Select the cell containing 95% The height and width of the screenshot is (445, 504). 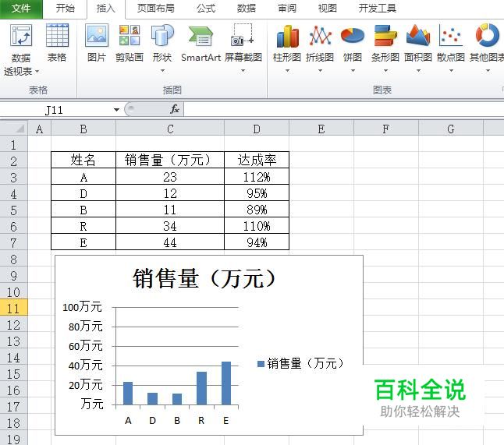(x=257, y=193)
